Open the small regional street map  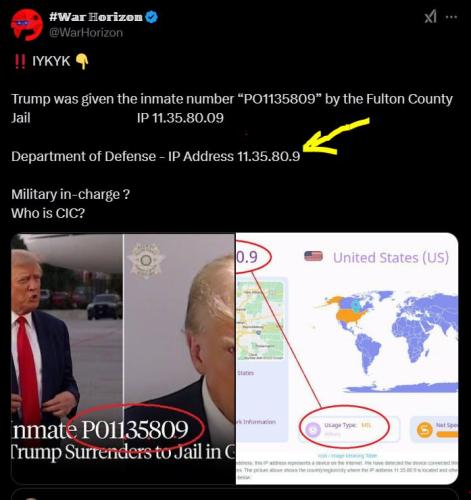click(x=260, y=320)
